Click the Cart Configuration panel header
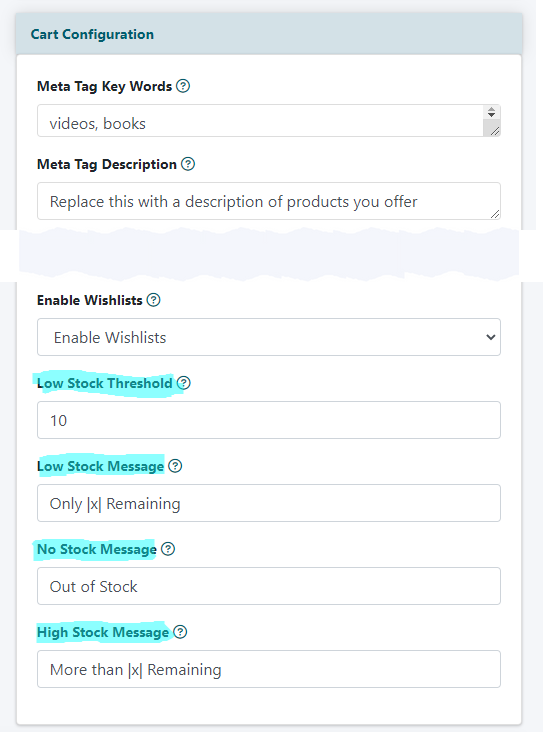This screenshot has height=741, width=557. tap(269, 34)
